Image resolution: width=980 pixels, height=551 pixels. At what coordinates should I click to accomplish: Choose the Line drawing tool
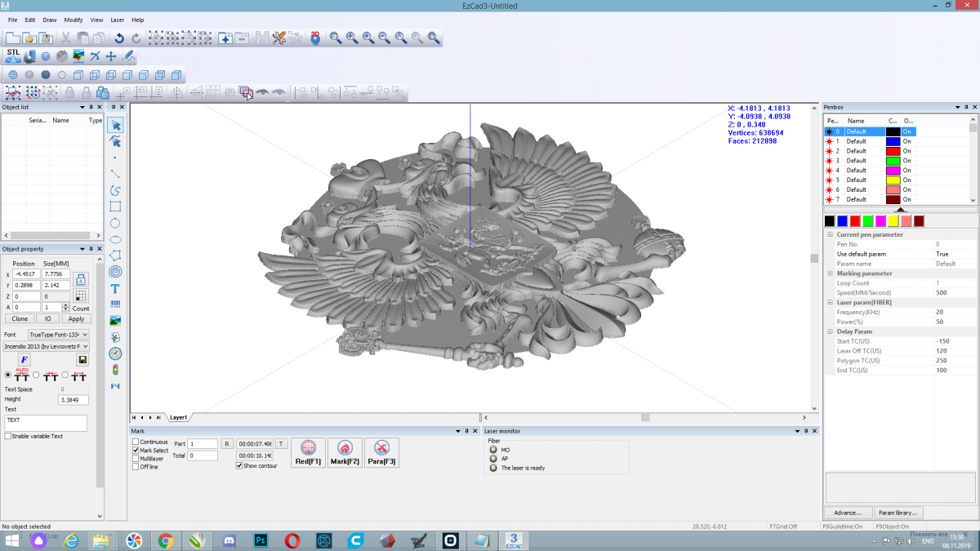(116, 174)
